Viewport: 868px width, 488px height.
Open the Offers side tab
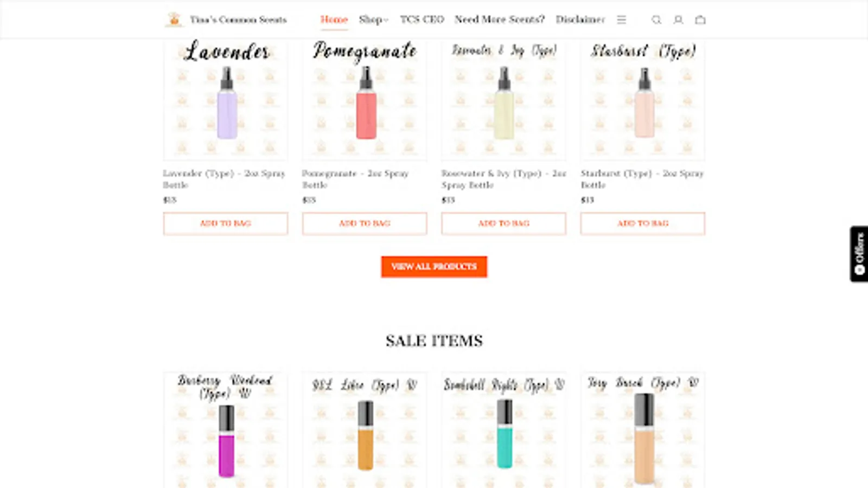click(859, 254)
